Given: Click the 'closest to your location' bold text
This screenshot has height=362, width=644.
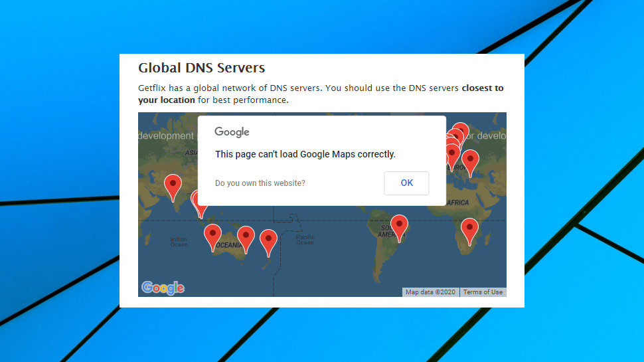Looking at the screenshot, I should pos(321,94).
